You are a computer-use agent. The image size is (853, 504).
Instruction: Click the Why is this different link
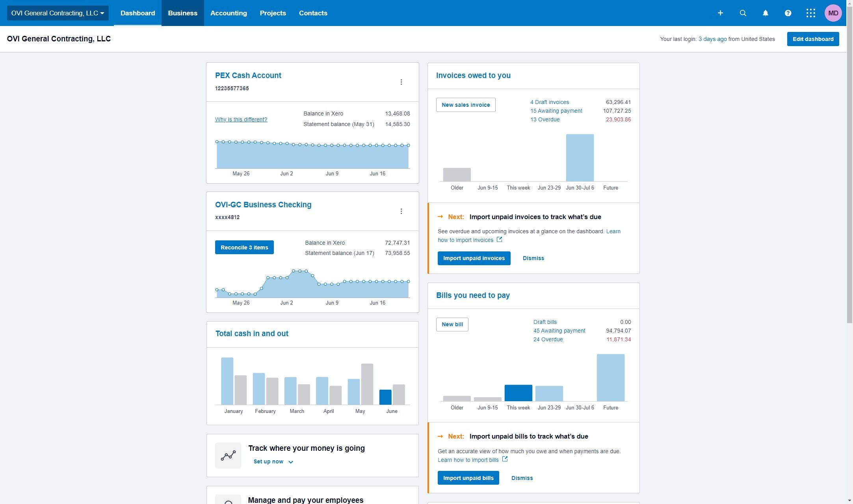241,119
